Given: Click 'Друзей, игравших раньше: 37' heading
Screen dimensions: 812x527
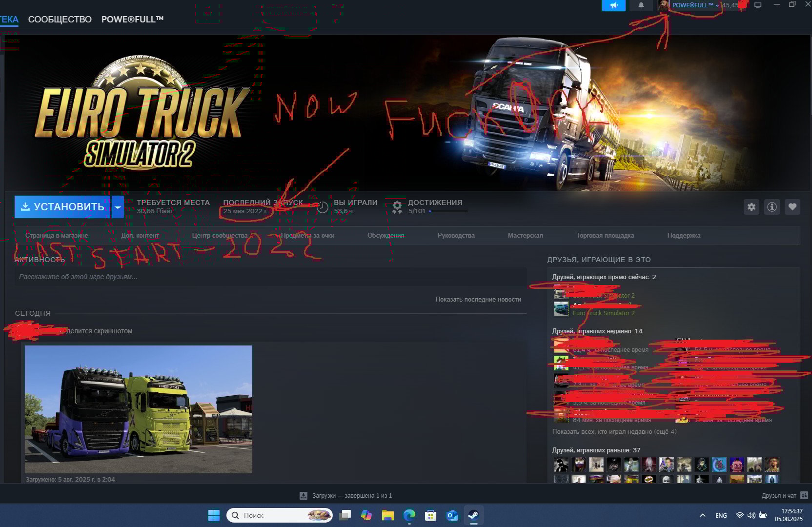Looking at the screenshot, I should [596, 450].
